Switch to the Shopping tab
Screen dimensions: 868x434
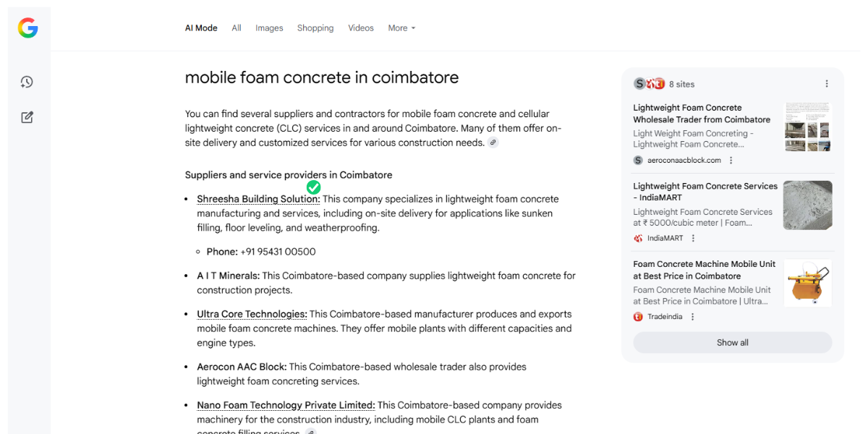315,28
